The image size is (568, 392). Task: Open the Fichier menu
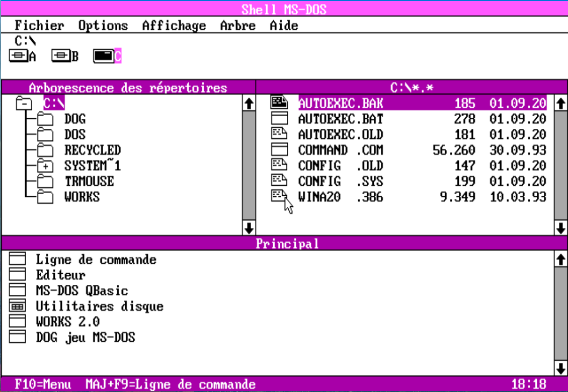click(39, 25)
